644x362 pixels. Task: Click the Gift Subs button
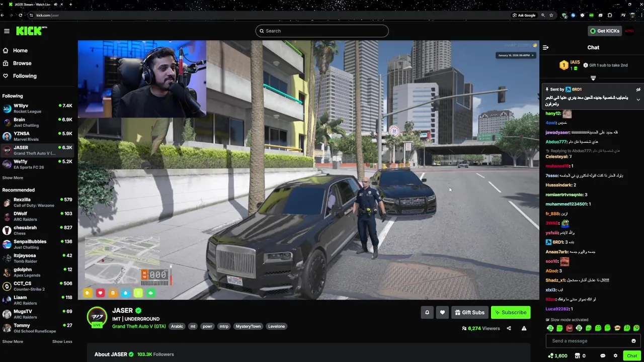(470, 312)
